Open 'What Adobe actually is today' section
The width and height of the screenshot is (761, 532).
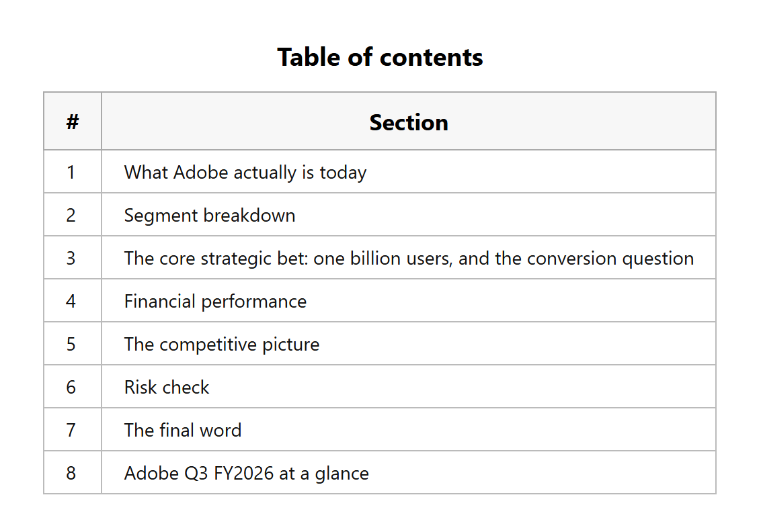pyautogui.click(x=245, y=172)
